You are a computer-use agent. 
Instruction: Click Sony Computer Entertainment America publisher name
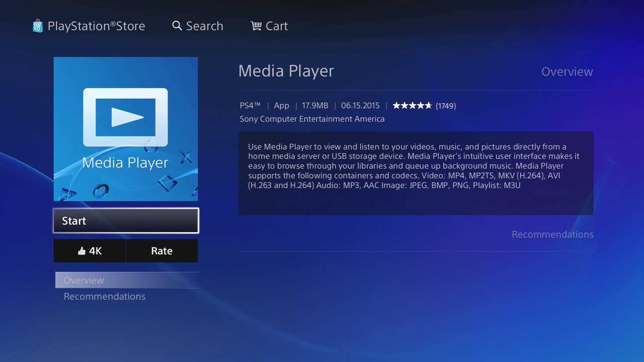coord(312,119)
